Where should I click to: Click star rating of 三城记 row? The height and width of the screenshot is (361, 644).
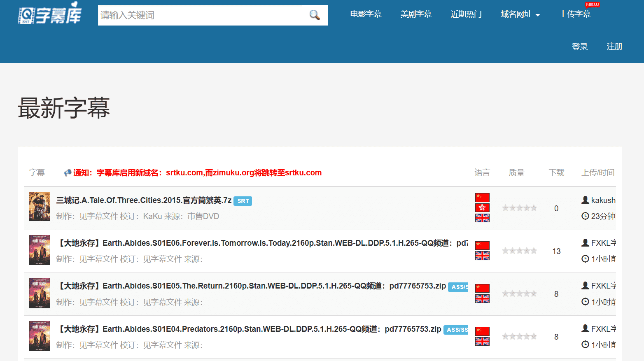(519, 208)
